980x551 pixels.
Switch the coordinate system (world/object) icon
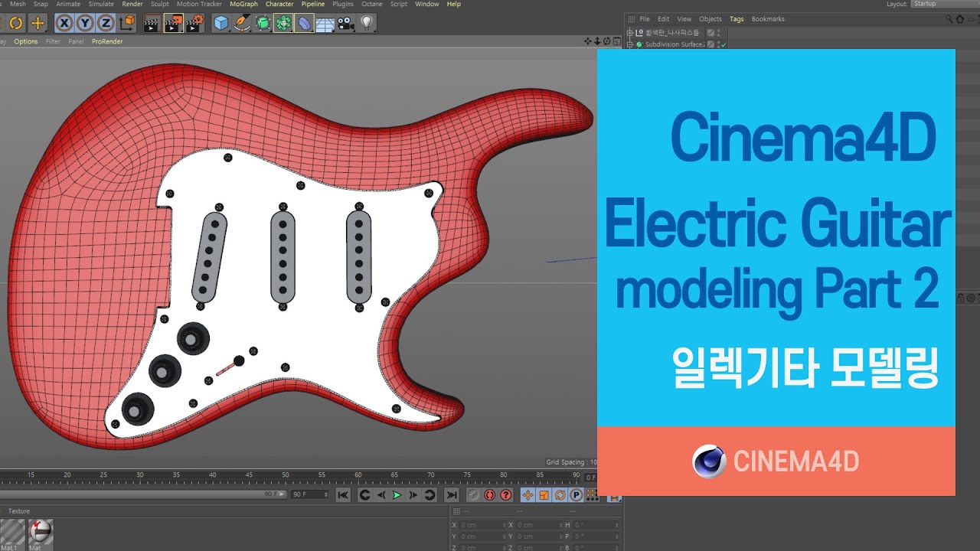pos(128,23)
